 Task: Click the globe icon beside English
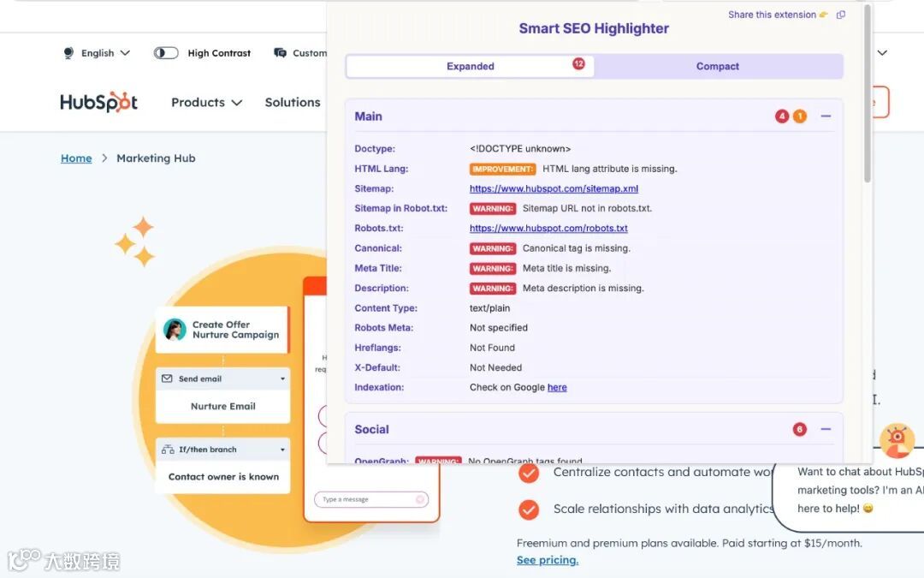point(68,53)
